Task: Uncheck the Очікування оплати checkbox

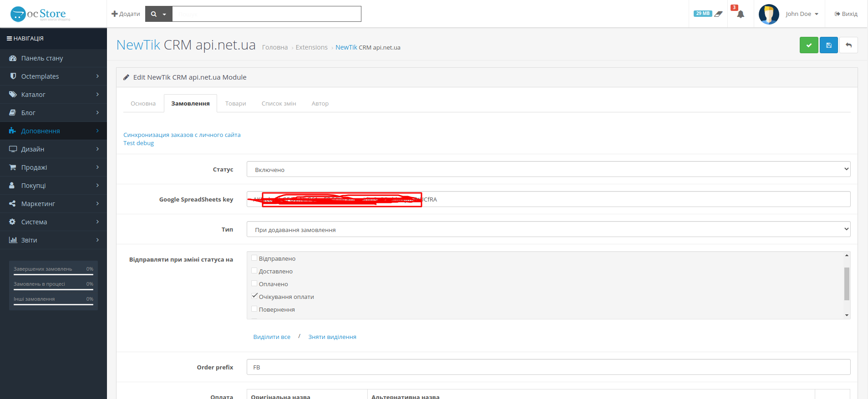Action: click(254, 296)
